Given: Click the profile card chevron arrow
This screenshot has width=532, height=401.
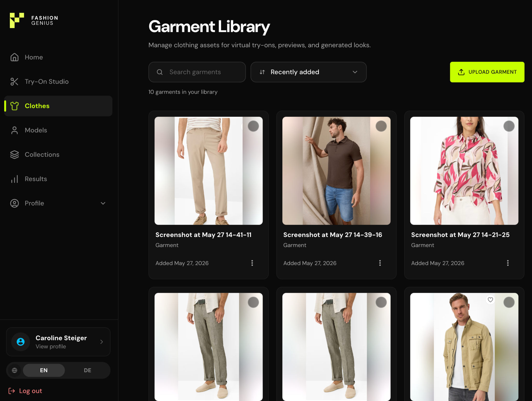Looking at the screenshot, I should point(102,342).
